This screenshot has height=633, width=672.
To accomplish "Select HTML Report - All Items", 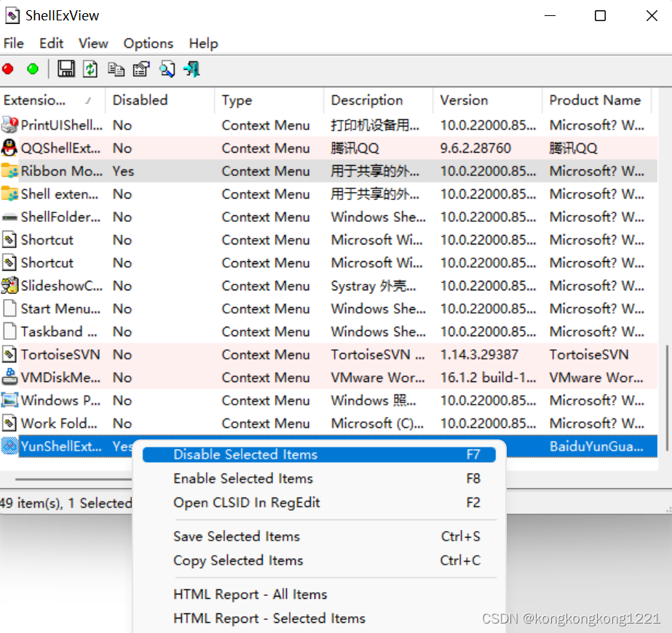I will (x=319, y=594).
